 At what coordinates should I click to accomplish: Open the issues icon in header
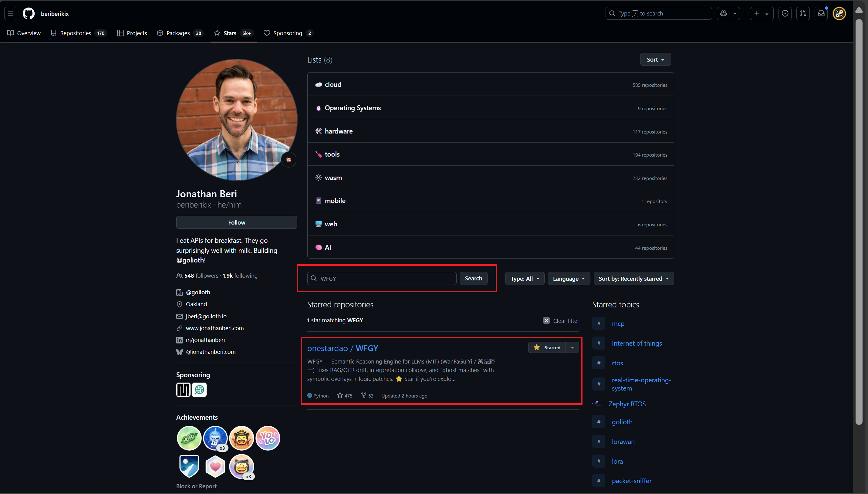click(785, 14)
